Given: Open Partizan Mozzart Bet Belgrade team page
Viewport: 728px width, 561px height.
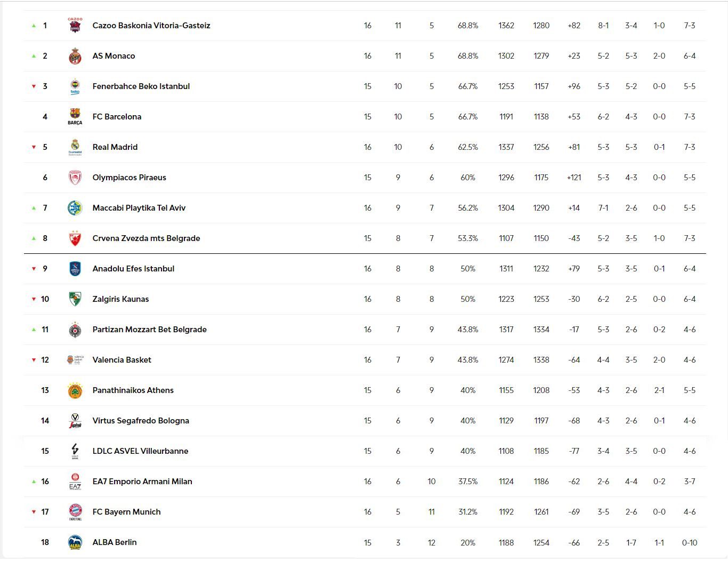Looking at the screenshot, I should tap(149, 330).
